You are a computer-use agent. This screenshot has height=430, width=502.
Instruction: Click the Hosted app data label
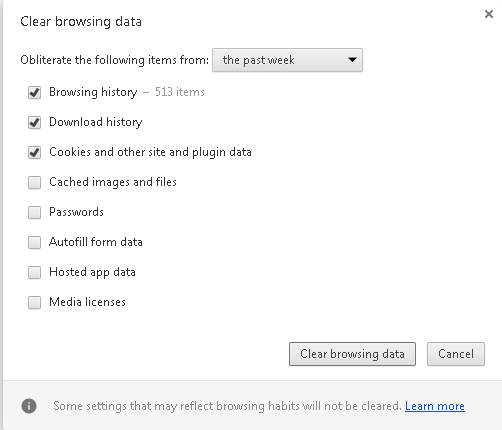[92, 272]
